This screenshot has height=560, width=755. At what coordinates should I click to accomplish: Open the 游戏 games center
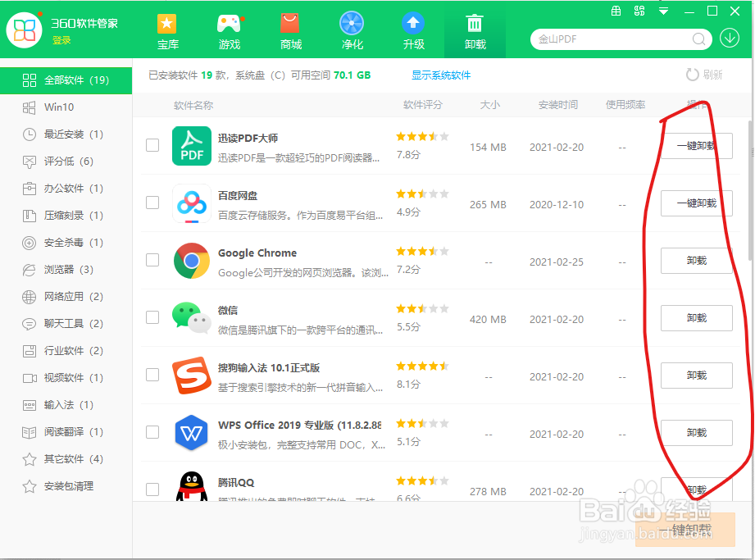[x=229, y=30]
